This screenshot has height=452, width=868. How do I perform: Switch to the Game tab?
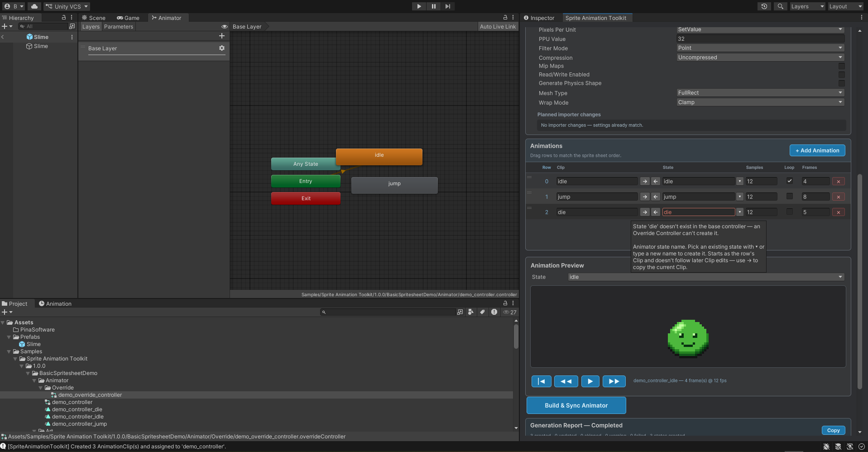pyautogui.click(x=128, y=18)
